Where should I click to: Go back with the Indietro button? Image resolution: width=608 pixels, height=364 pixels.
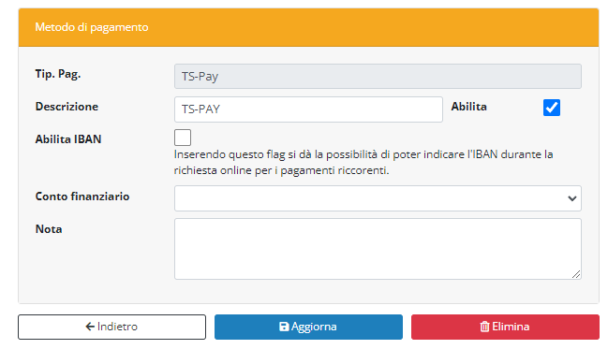[111, 327]
